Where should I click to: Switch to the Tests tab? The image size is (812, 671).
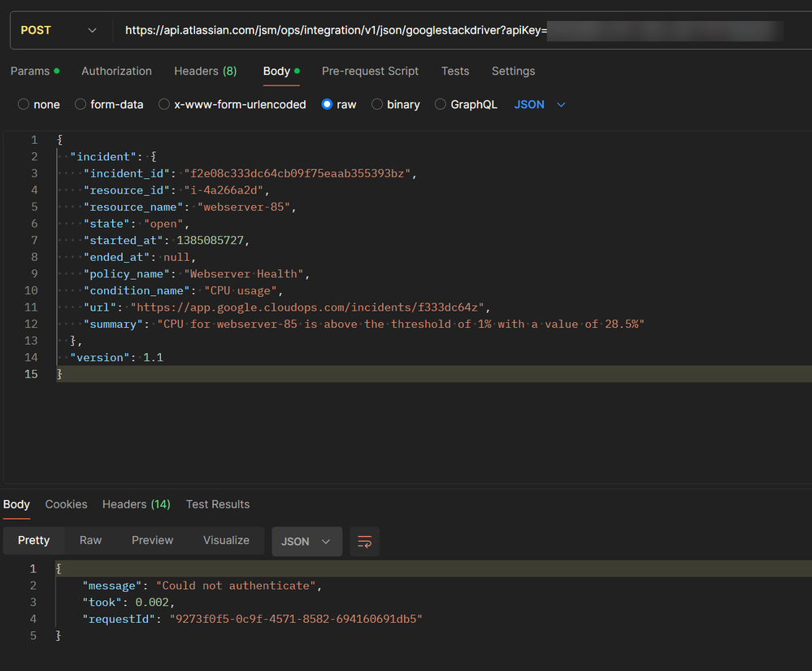tap(455, 71)
